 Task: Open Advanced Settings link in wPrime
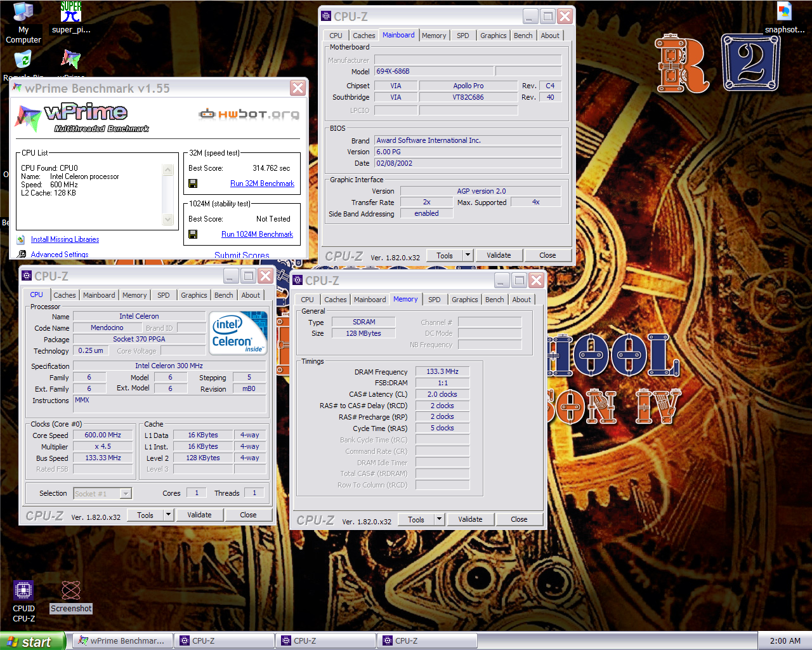point(60,255)
